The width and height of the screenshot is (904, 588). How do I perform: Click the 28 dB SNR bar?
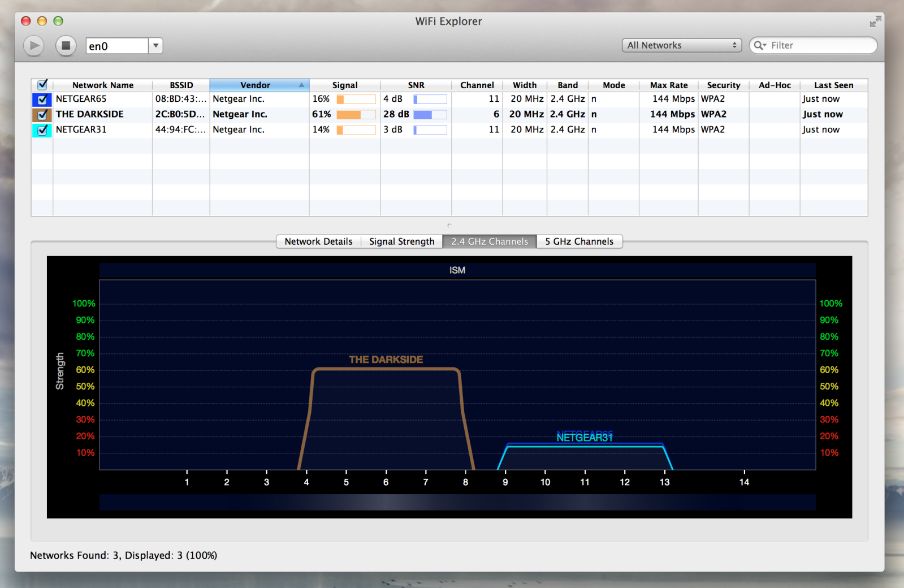[x=430, y=115]
